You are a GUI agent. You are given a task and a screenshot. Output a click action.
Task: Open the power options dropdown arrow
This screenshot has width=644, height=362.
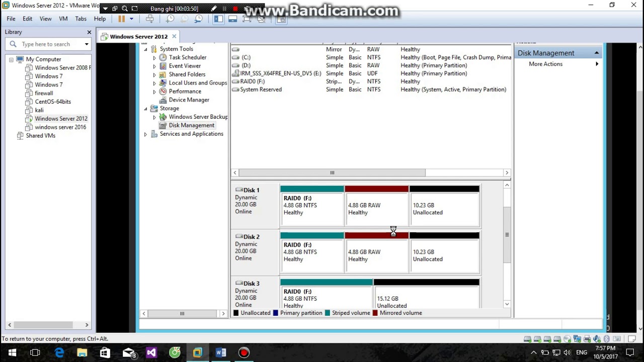[131, 19]
